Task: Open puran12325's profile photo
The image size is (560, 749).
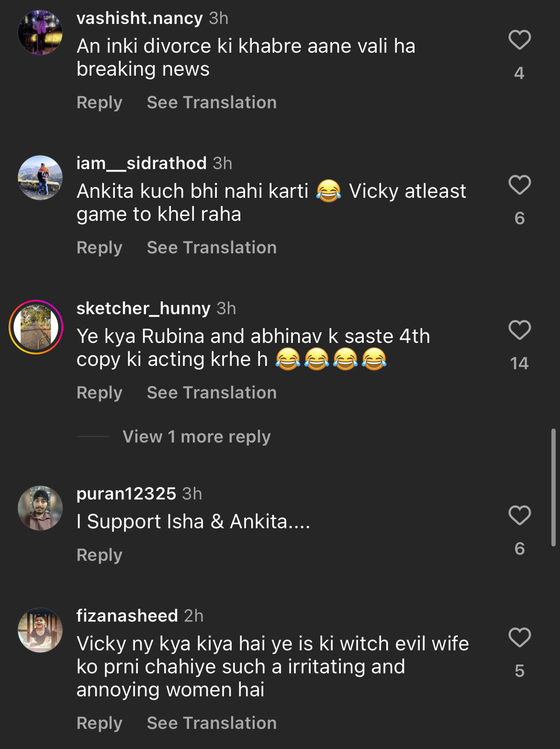Action: [x=40, y=508]
